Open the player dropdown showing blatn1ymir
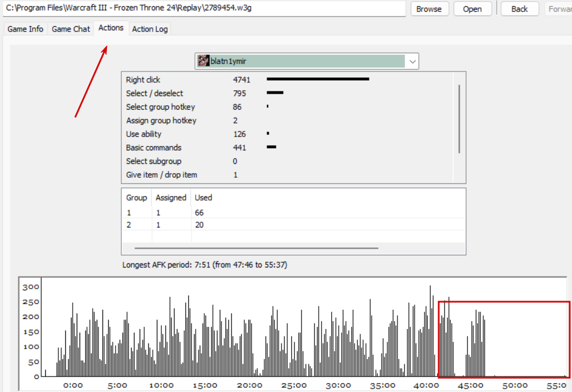The width and height of the screenshot is (572, 392). coord(307,61)
